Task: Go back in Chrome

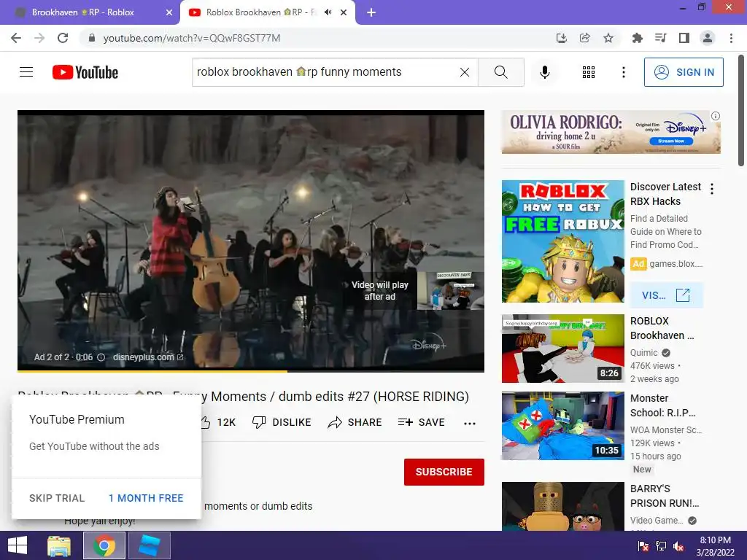Action: pos(16,38)
